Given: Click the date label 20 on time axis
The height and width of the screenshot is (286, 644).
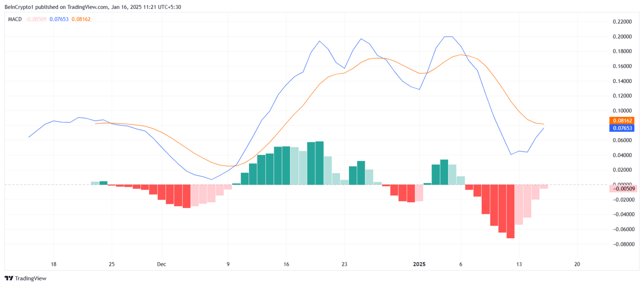Looking at the screenshot, I should [x=577, y=264].
